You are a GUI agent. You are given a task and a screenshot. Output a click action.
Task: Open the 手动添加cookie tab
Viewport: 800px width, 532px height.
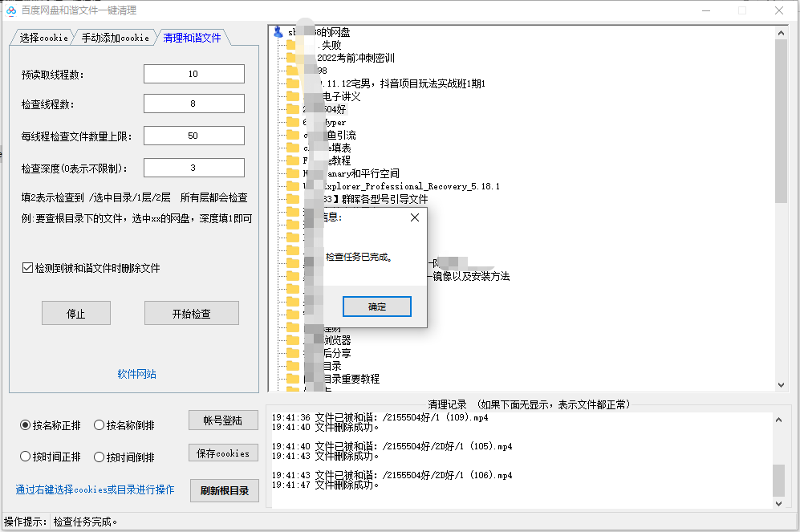click(x=114, y=38)
